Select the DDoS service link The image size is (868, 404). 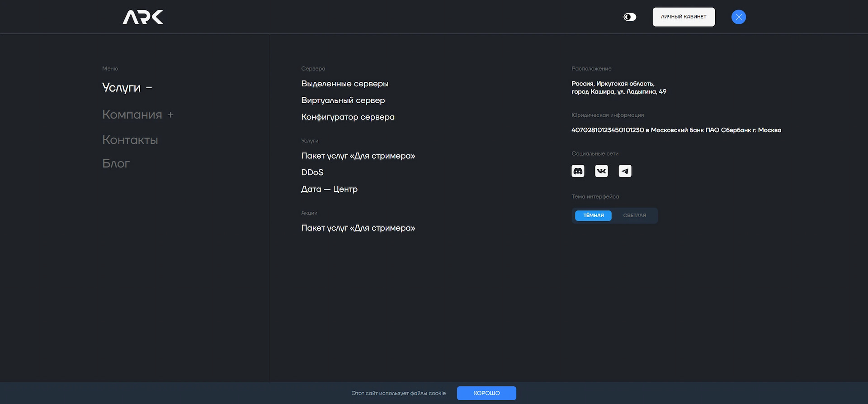click(x=312, y=172)
